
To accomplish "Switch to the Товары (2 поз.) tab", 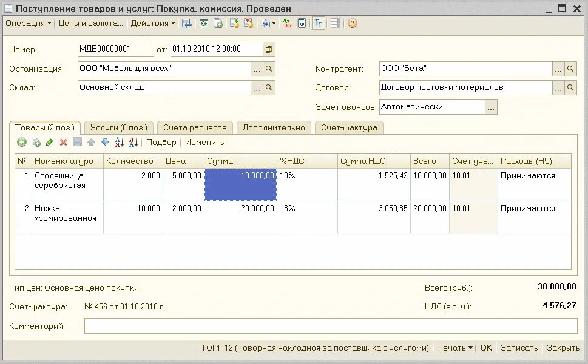I will [45, 127].
